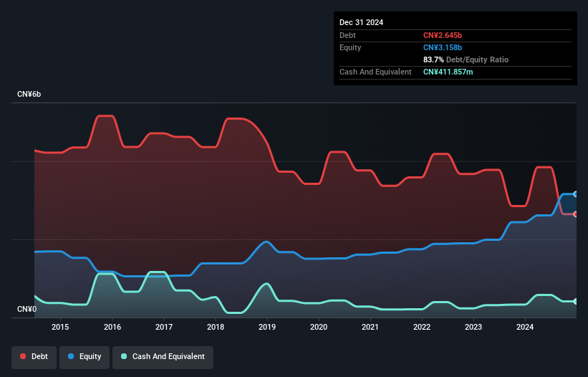Select the 2016 x-axis label
This screenshot has width=588, height=377.
[x=112, y=327]
